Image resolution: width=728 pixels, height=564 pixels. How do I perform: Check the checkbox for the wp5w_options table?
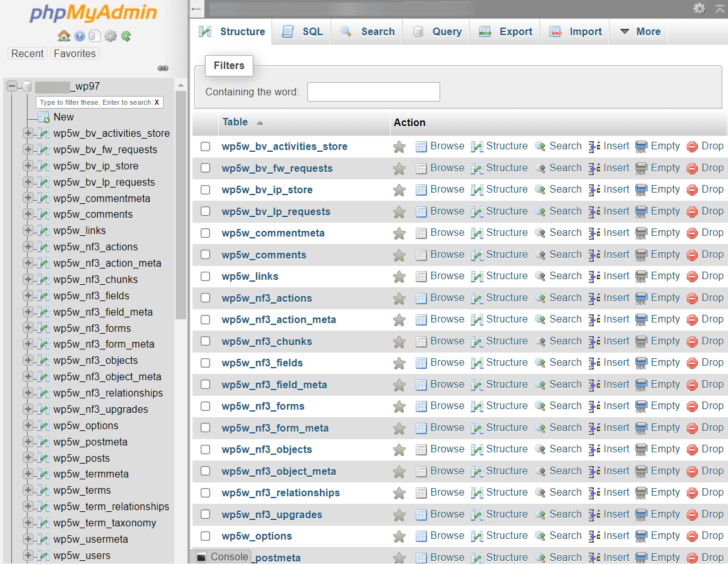coord(205,536)
